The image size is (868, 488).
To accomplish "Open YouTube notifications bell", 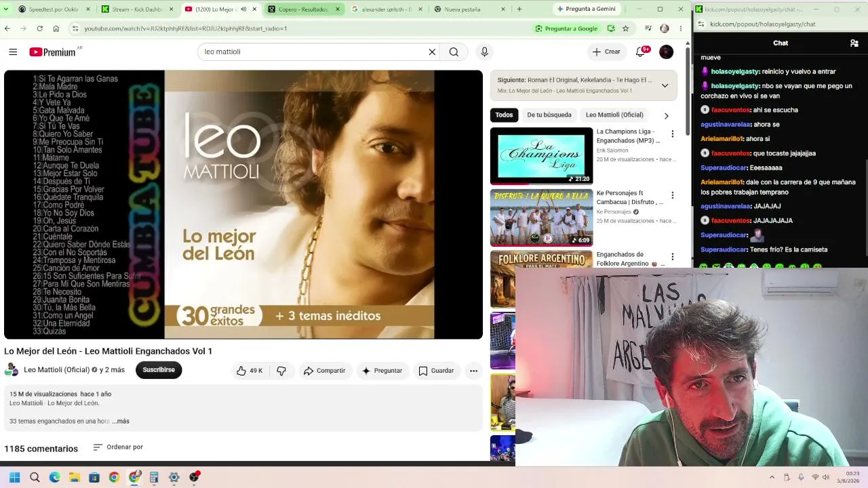I will tap(640, 52).
